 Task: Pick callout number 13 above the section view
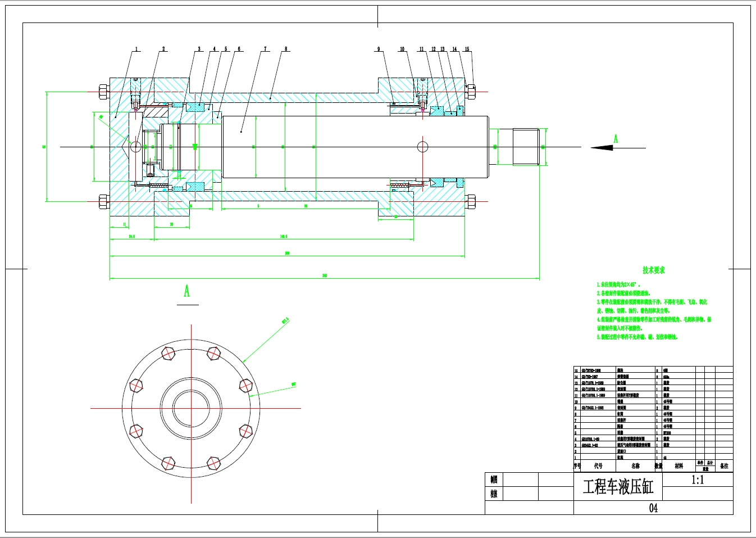pos(443,49)
